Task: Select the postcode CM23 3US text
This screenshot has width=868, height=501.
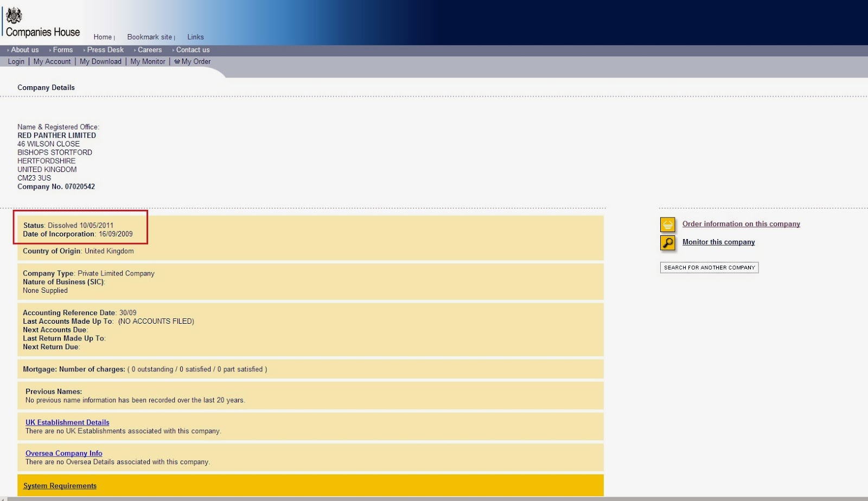Action: pos(34,178)
